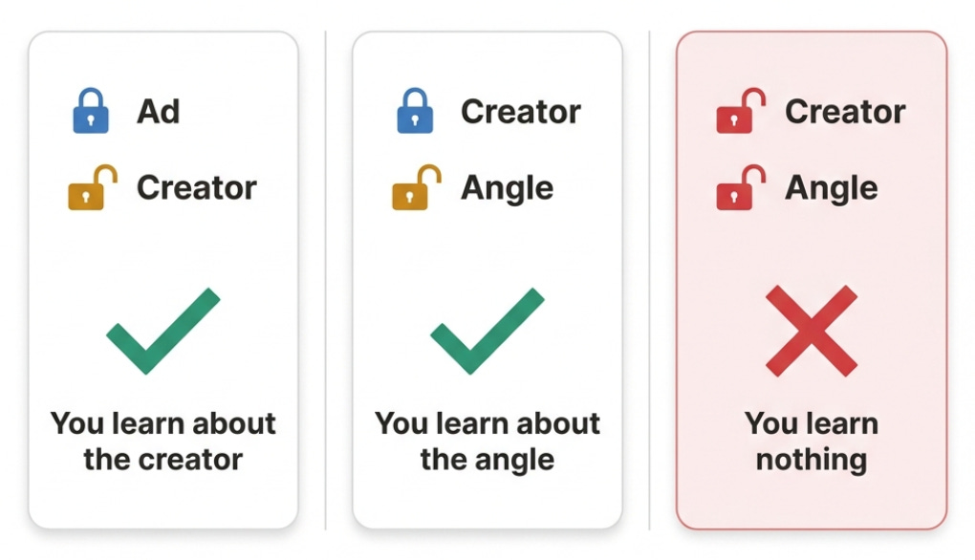Select the 'Angle' label in middle card
The width and height of the screenshot is (975, 560).
[x=507, y=188]
